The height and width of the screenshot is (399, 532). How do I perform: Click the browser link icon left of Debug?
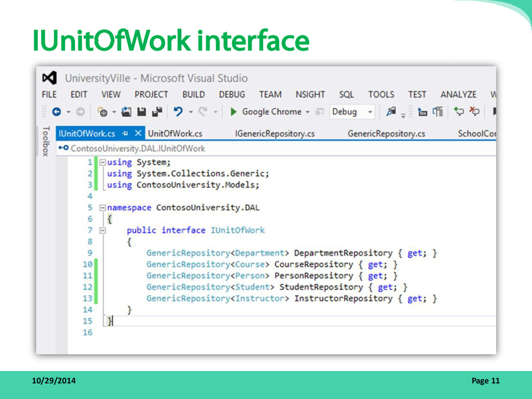coord(320,112)
